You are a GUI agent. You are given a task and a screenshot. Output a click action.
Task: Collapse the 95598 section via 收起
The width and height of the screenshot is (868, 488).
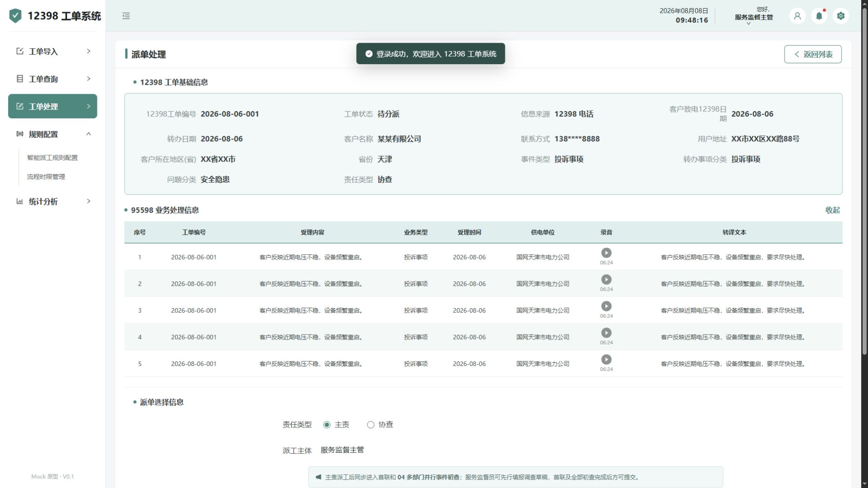point(832,210)
